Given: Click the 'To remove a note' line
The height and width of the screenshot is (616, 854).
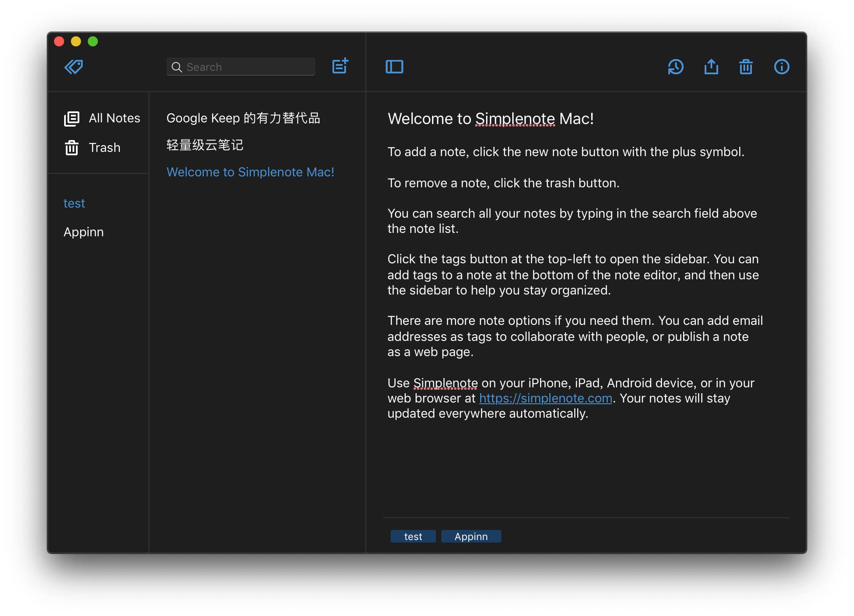Looking at the screenshot, I should 503,183.
